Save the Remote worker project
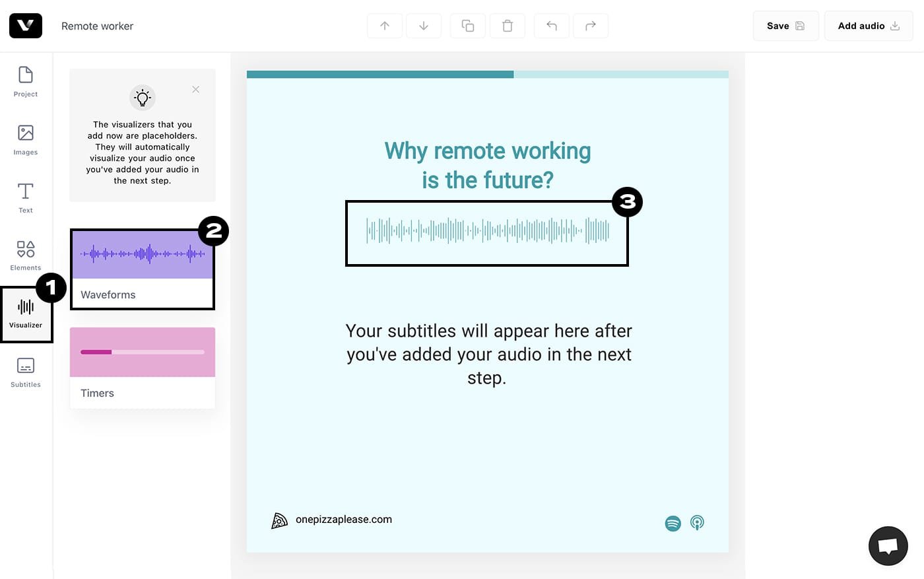Screen dimensions: 924x579 pos(785,26)
